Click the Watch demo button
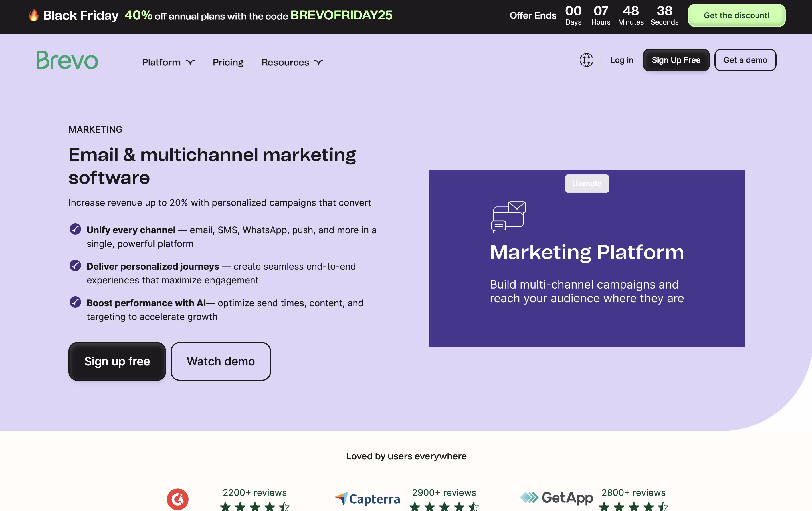Screen dimensions: 812x511 [x=221, y=361]
